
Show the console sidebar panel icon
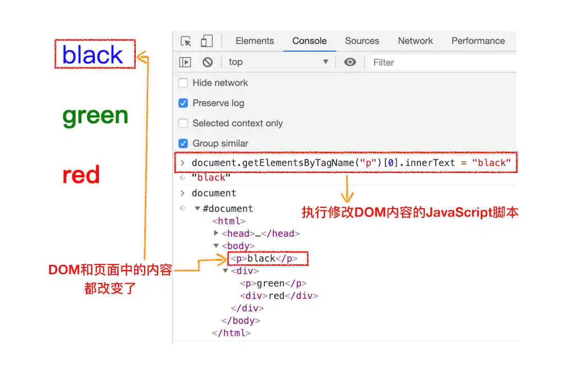pos(185,62)
